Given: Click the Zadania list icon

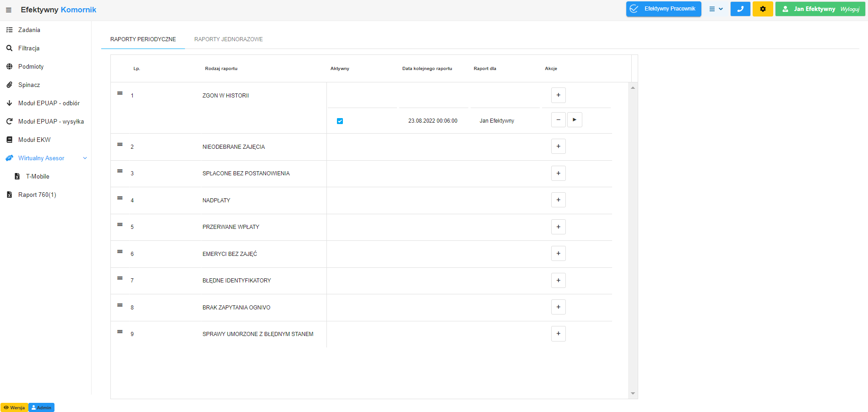Looking at the screenshot, I should click(9, 30).
